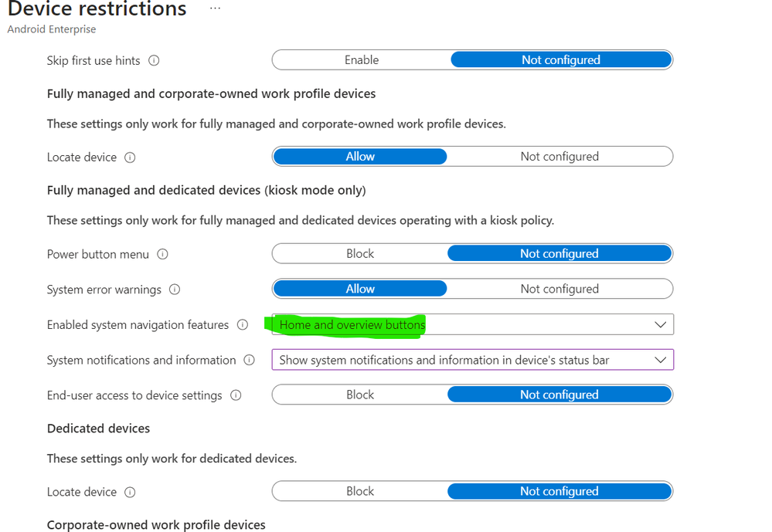Choose Block for Dedicated devices Locate device
Screen dimensions: 772x532
[x=360, y=491]
